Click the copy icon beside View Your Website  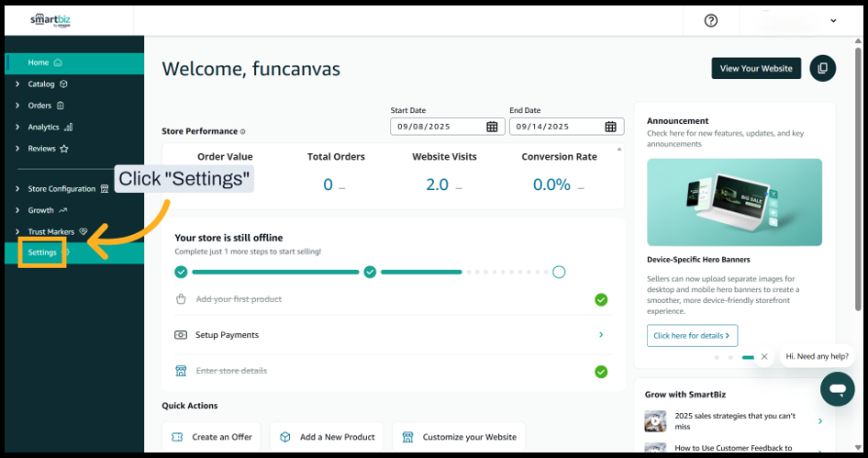pyautogui.click(x=822, y=68)
